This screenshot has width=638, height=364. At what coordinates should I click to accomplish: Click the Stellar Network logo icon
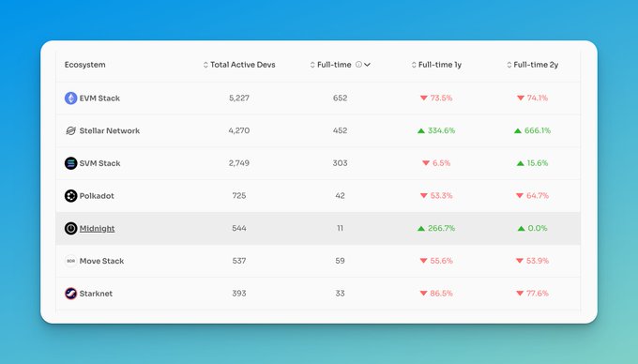point(70,130)
